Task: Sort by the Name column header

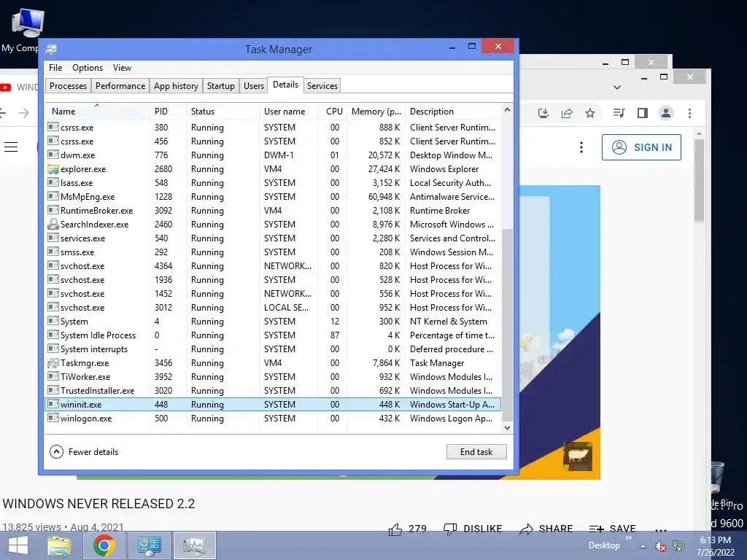Action: tap(97, 112)
